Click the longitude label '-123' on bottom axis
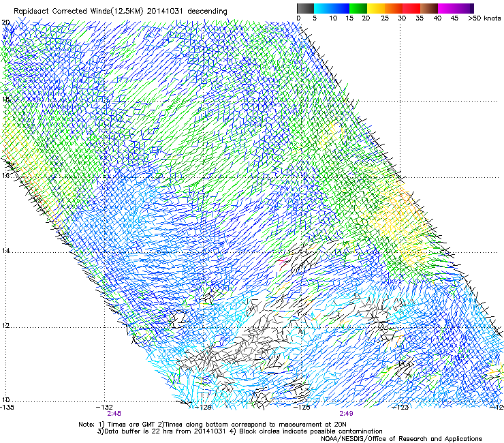The width and height of the screenshot is (504, 443). pyautogui.click(x=400, y=408)
